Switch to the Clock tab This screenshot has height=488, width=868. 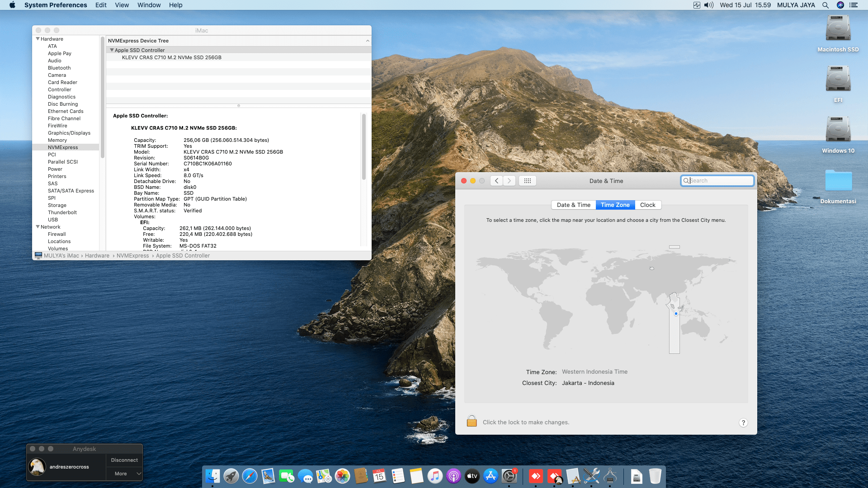648,205
